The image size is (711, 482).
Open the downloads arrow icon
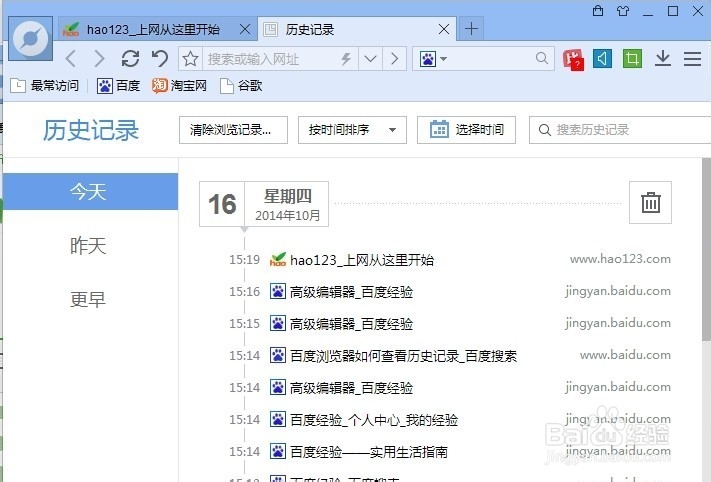pyautogui.click(x=663, y=58)
